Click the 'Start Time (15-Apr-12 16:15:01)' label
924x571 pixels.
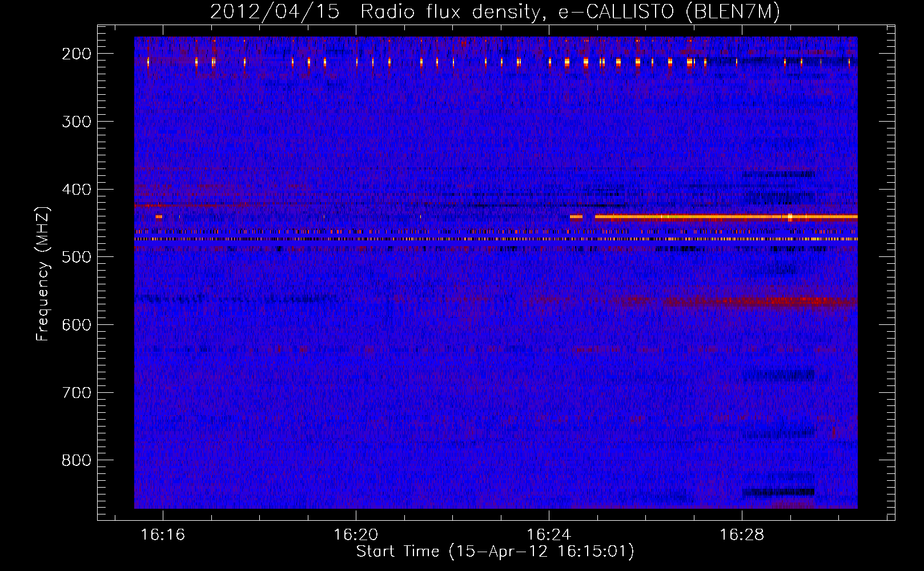pos(495,552)
